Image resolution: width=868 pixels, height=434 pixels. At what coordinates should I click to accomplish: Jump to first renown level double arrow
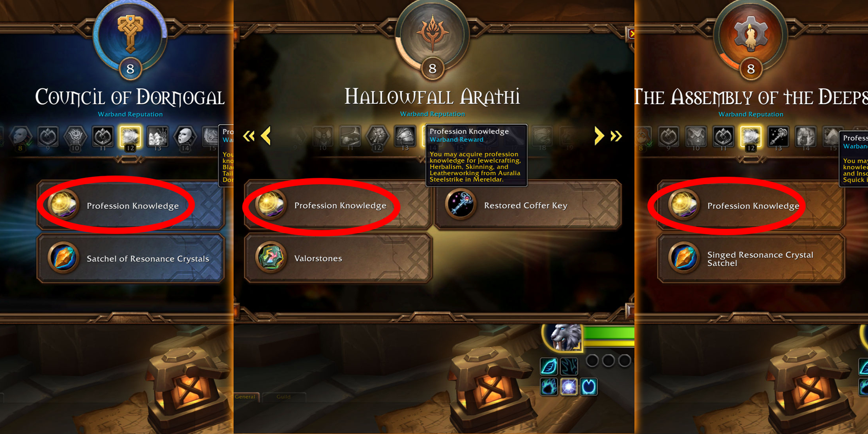pos(249,136)
